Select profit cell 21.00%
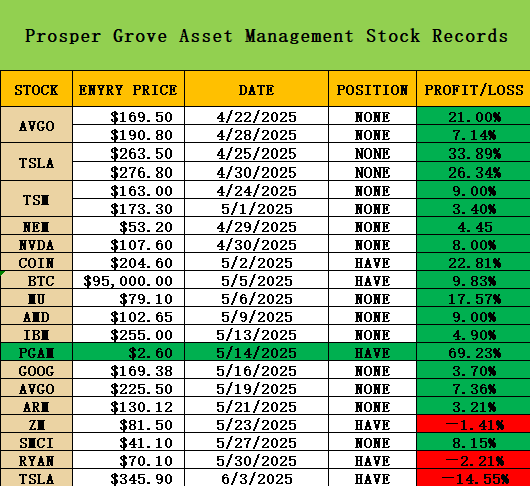This screenshot has width=530, height=486. (474, 116)
